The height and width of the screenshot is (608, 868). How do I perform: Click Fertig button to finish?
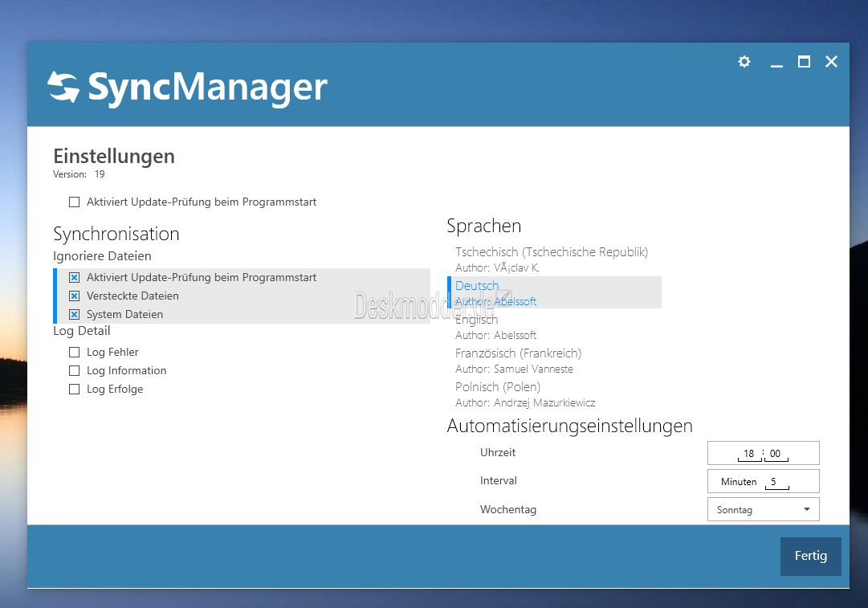(x=811, y=556)
